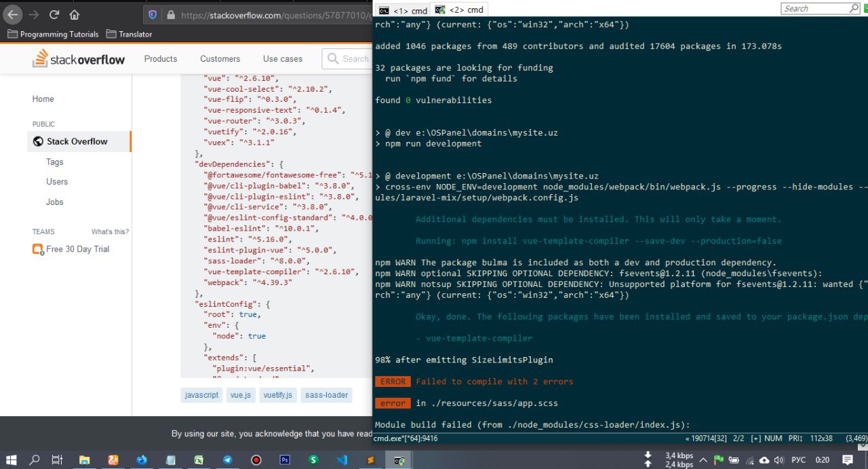Click the magnifier icon in console search

pos(855,8)
